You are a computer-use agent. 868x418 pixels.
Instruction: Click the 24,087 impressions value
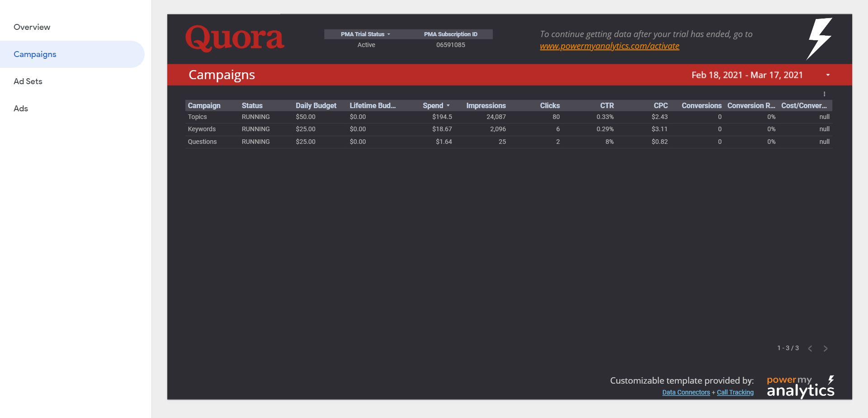coord(496,117)
